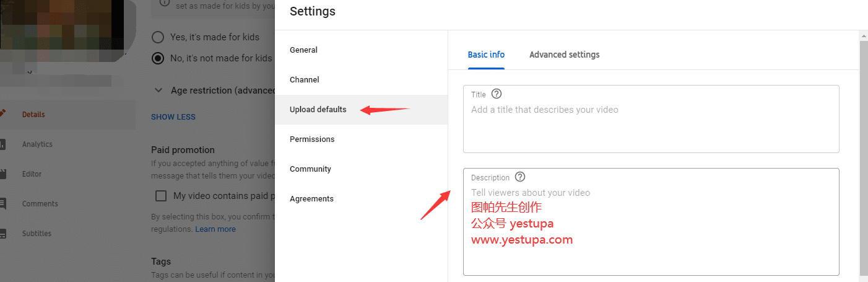This screenshot has height=282, width=868.
Task: Click into the Title text field
Action: tap(651, 119)
